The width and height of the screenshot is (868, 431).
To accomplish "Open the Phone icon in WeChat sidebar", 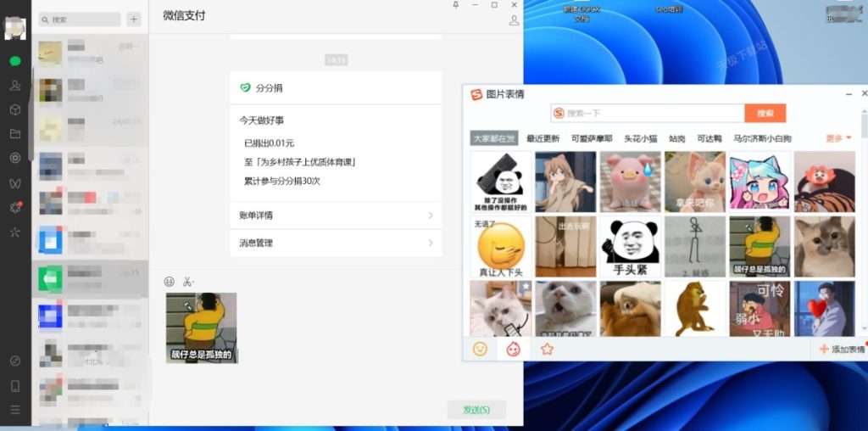I will 15,385.
